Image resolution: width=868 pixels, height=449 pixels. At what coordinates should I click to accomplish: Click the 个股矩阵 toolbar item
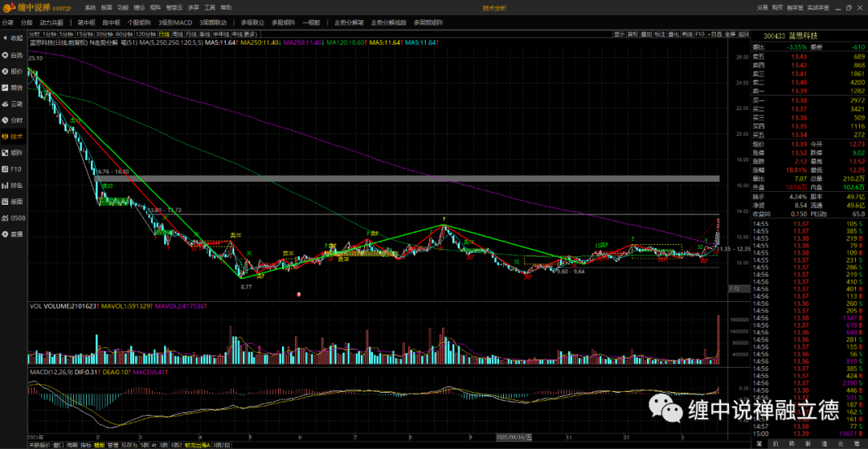click(x=140, y=22)
